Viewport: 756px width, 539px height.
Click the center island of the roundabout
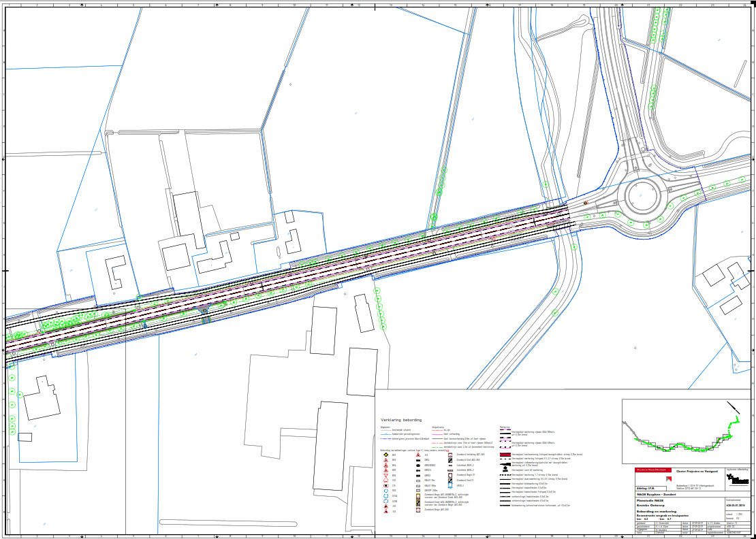coord(645,196)
